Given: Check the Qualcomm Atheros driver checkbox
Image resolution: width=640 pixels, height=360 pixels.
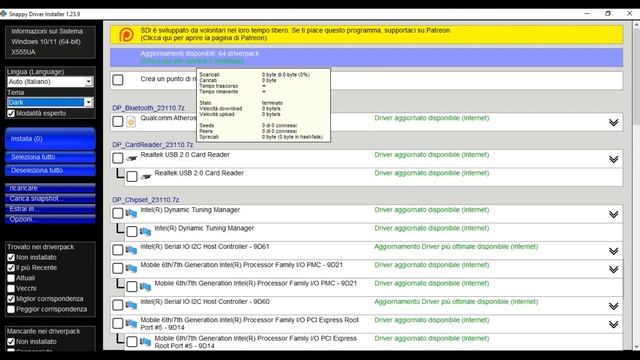Looking at the screenshot, I should 118,122.
